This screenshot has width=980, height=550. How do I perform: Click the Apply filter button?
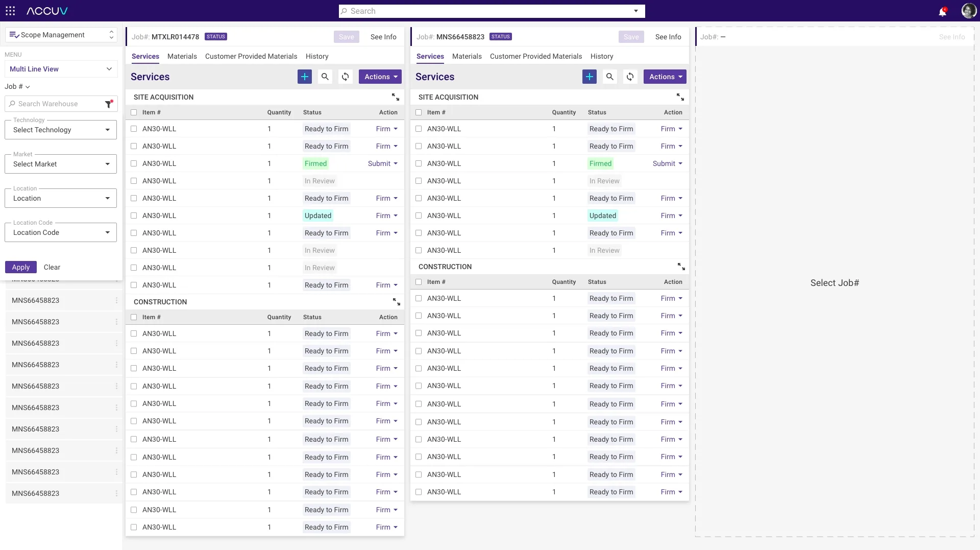(21, 267)
